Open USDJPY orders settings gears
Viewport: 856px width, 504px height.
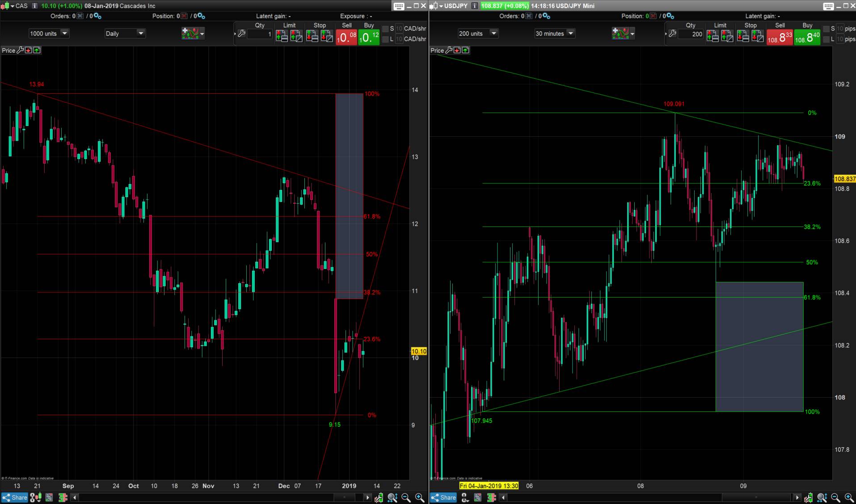[x=545, y=16]
